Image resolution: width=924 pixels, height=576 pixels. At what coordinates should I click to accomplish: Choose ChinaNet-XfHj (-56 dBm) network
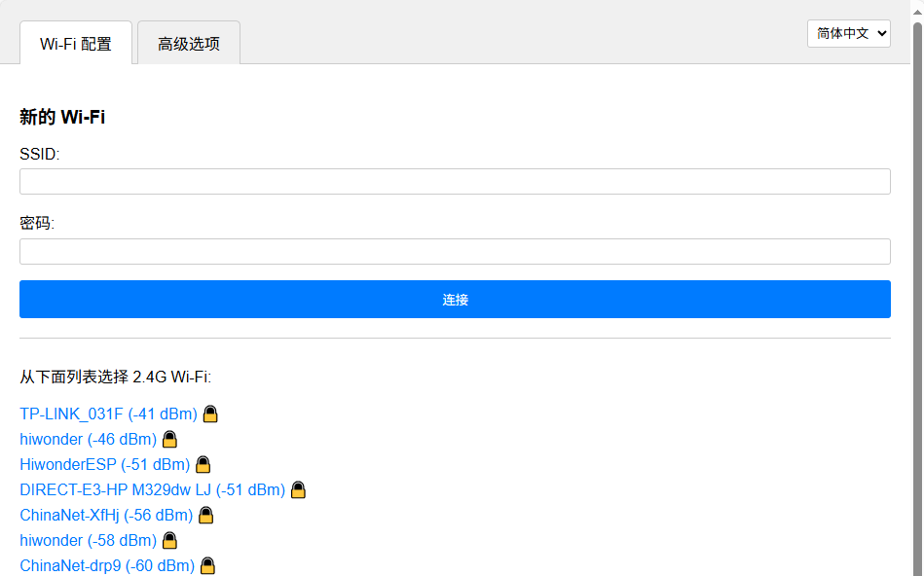(106, 515)
